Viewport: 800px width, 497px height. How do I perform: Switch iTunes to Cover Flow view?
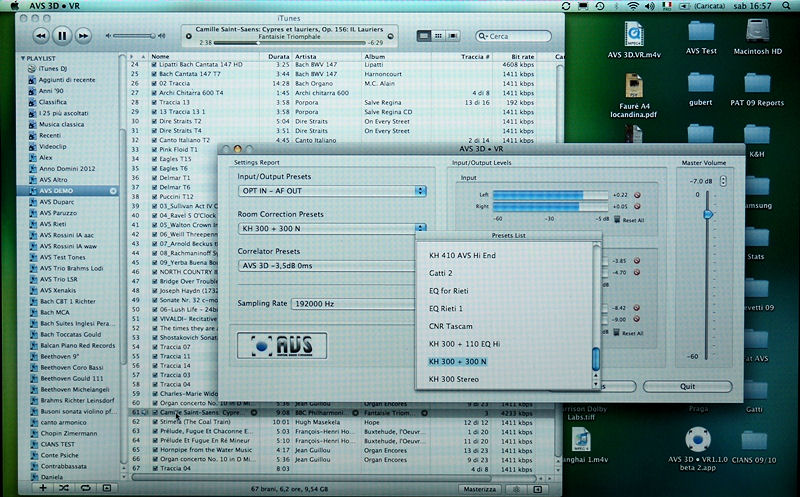pos(453,36)
